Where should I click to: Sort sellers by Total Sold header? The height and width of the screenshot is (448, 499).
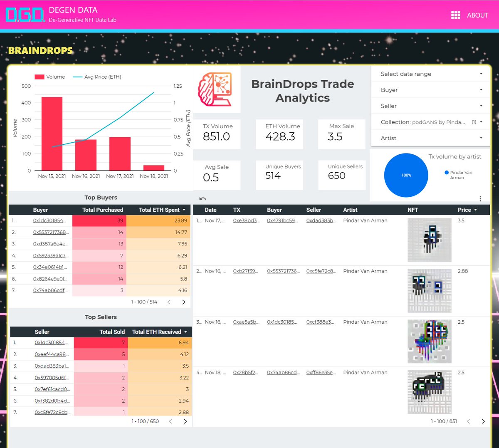pyautogui.click(x=112, y=332)
